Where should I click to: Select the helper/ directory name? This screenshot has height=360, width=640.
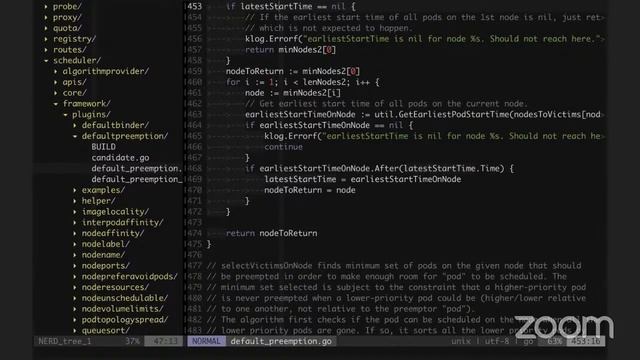tap(98, 201)
